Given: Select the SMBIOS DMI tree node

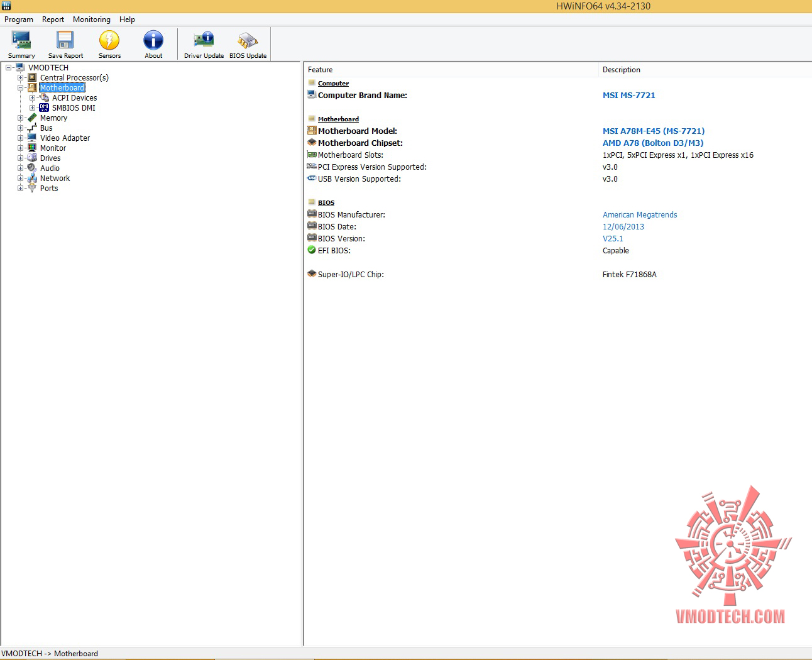Looking at the screenshot, I should [x=74, y=108].
